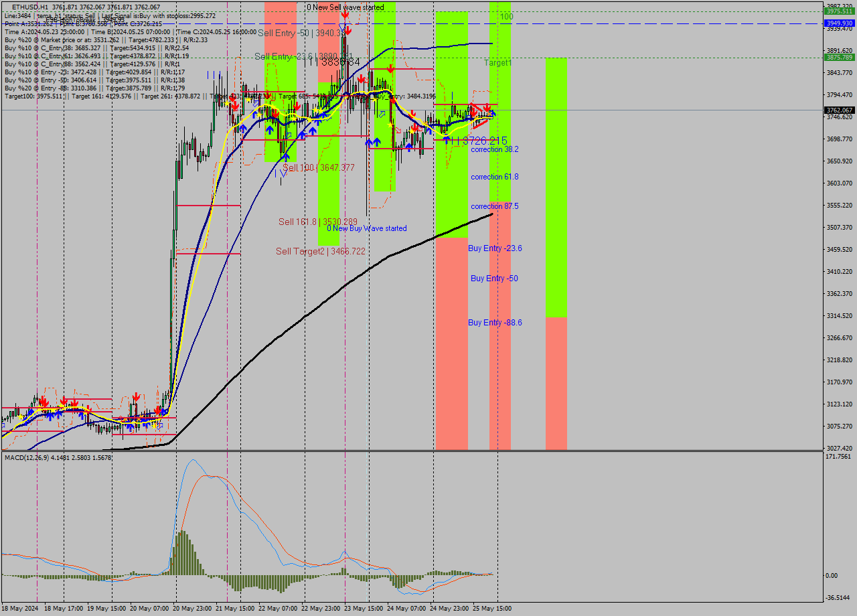Click the '18 May 17:00' time axis label
The image size is (857, 616).
(x=64, y=609)
